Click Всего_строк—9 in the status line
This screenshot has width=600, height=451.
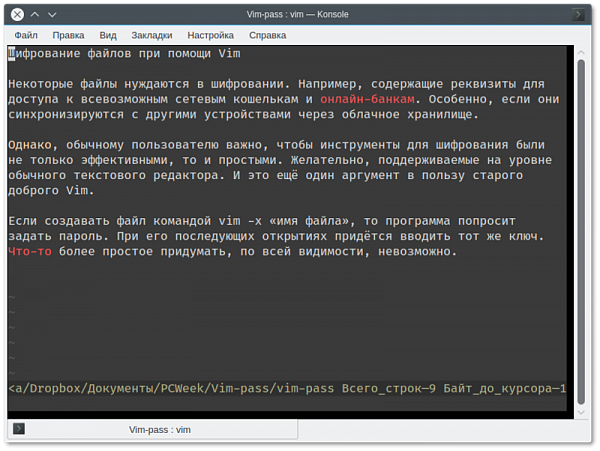point(389,388)
